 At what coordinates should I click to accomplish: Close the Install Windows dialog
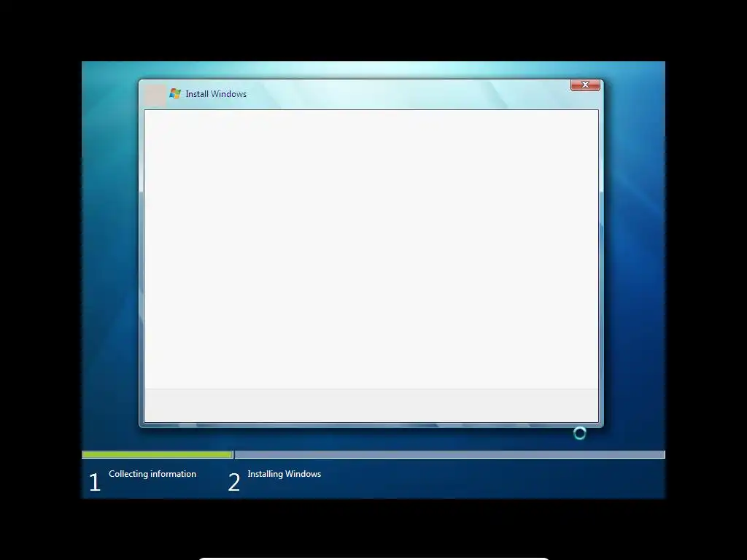click(x=585, y=85)
